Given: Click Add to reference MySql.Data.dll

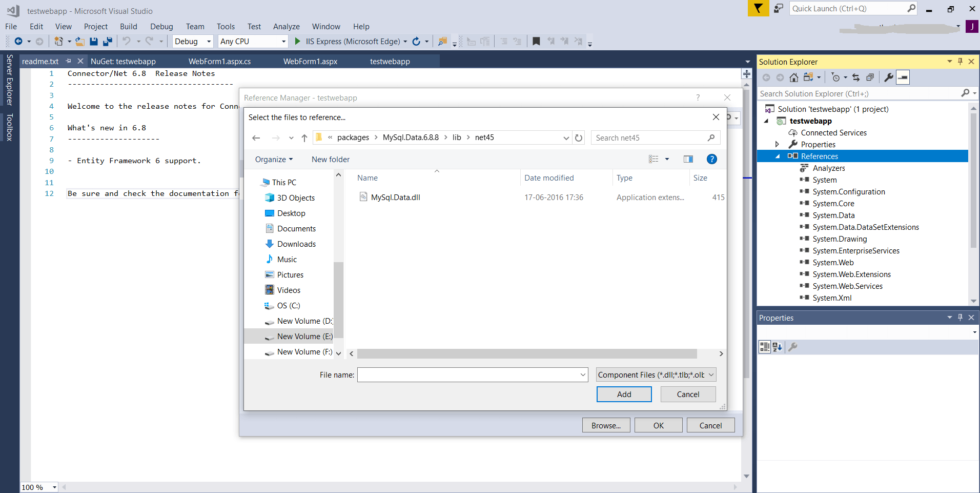Looking at the screenshot, I should 624,394.
